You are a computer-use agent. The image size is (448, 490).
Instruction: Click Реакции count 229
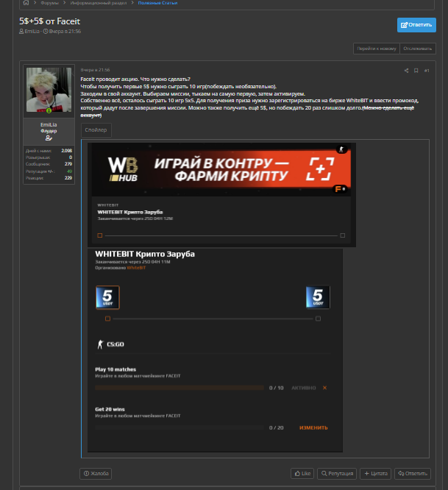click(x=68, y=178)
